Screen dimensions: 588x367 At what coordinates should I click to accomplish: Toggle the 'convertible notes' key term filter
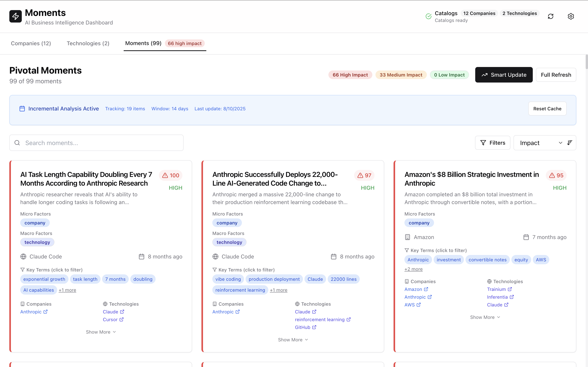coord(487,259)
